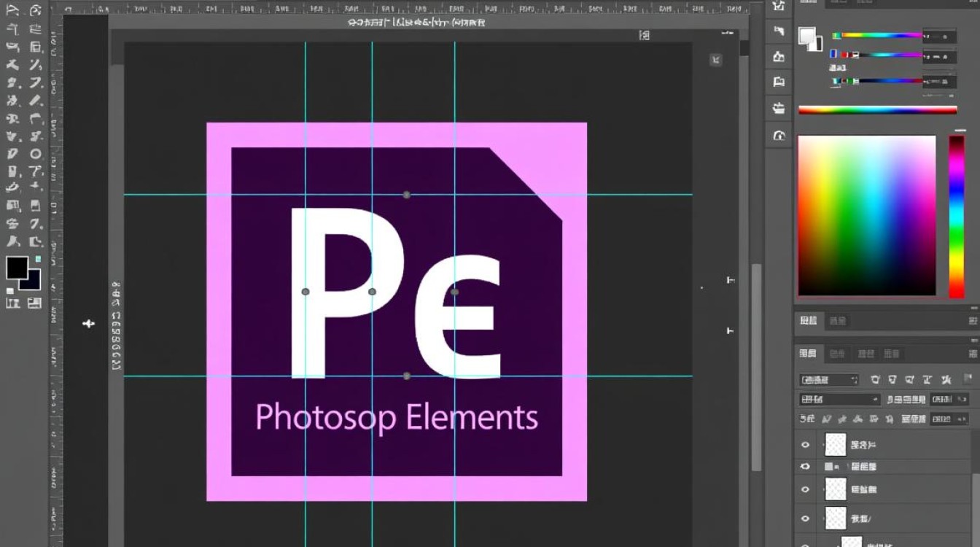Switch to the second tab in layers panel group

pyautogui.click(x=837, y=354)
